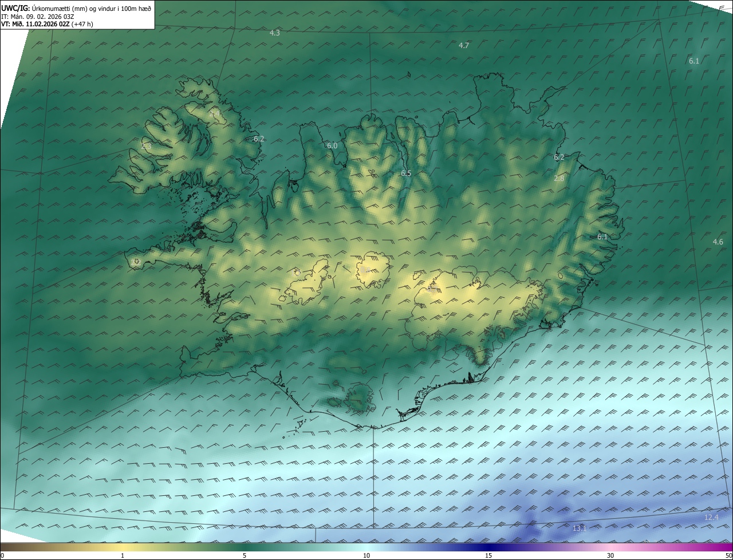
Task: Click the 6.5 value label on the map
Action: (x=406, y=173)
